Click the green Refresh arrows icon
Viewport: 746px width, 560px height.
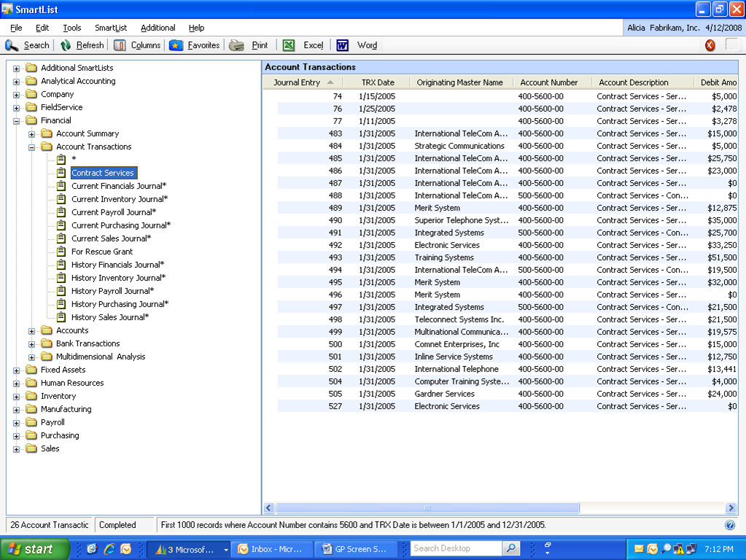66,45
